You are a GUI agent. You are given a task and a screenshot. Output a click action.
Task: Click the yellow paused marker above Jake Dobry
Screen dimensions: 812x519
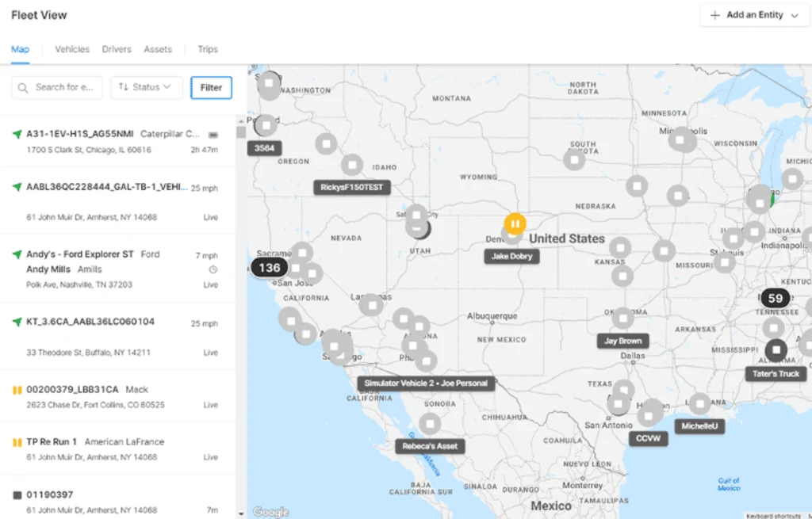click(x=515, y=224)
